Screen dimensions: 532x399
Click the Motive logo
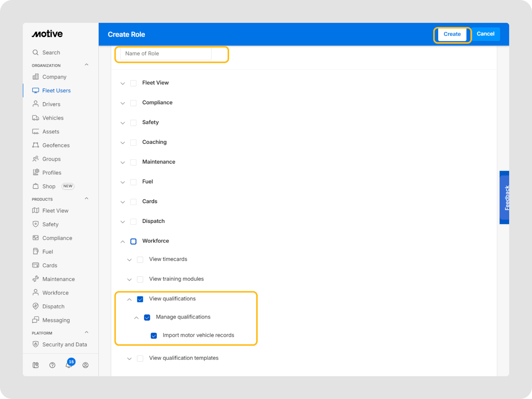tap(47, 34)
